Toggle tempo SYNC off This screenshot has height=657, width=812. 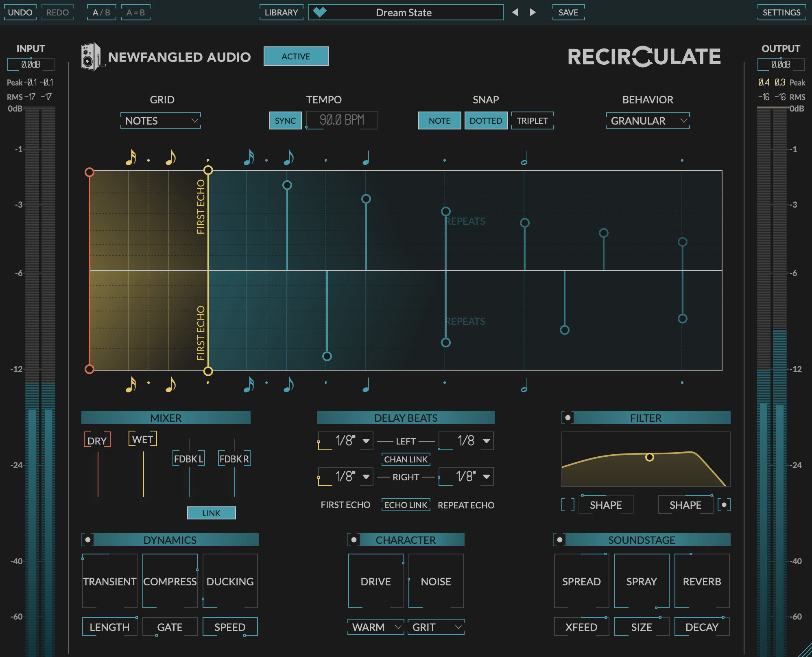pos(285,120)
